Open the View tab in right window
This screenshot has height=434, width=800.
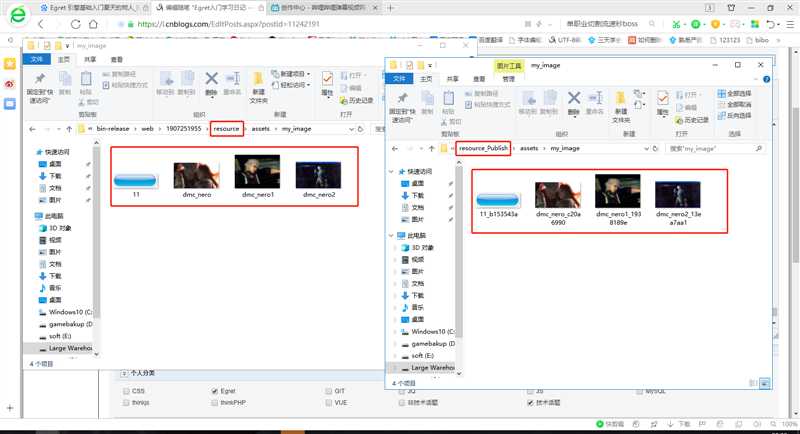[x=479, y=79]
